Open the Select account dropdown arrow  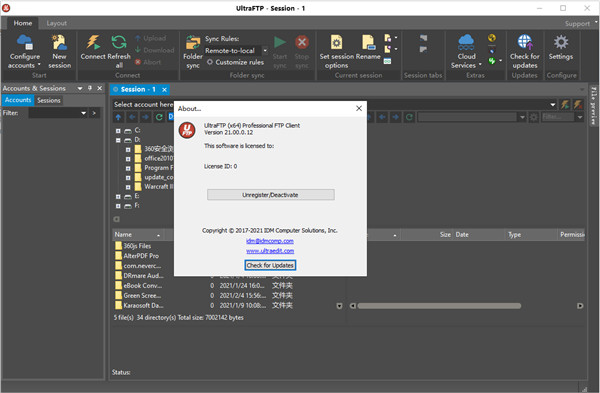click(553, 104)
